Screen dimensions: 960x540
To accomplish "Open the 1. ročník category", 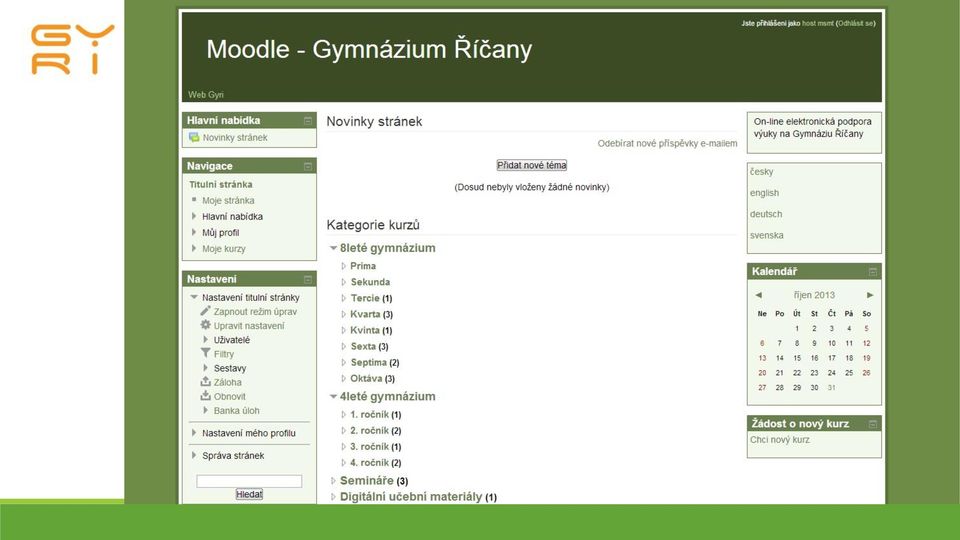I will pyautogui.click(x=369, y=414).
